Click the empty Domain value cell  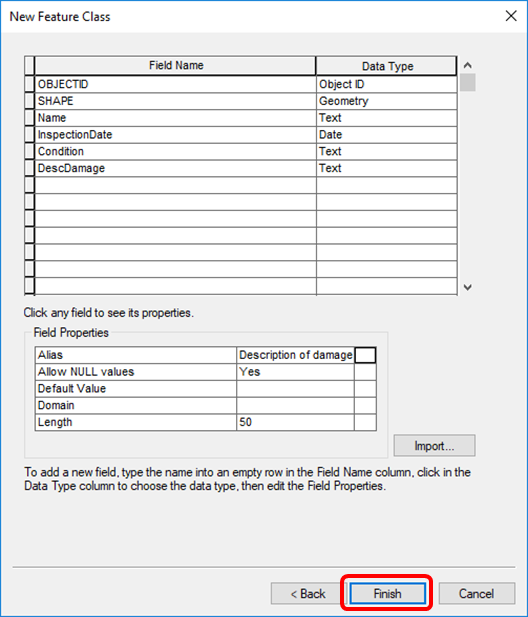(295, 405)
